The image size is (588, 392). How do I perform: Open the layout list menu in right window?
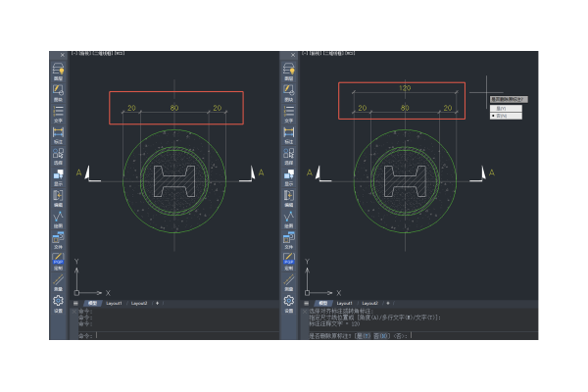coord(307,303)
